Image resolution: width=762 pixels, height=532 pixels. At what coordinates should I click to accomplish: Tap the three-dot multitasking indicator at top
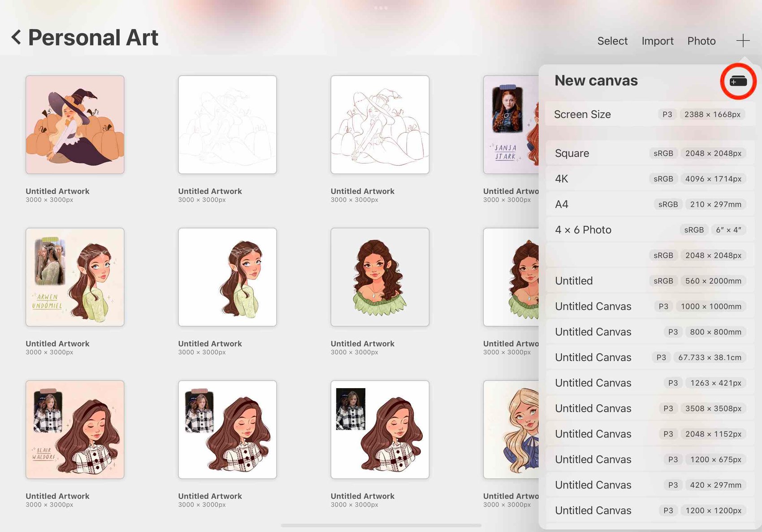381,8
